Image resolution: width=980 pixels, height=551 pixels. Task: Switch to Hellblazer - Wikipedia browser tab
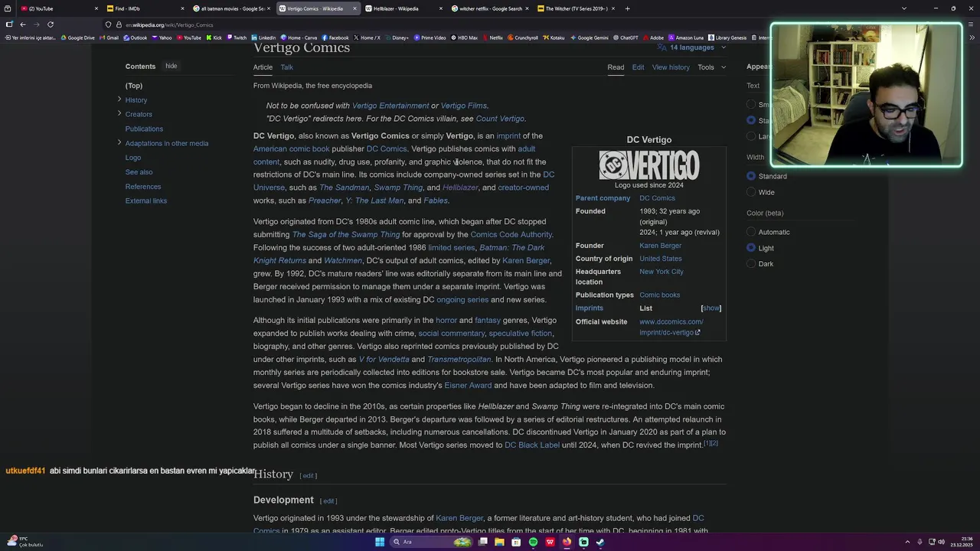[x=403, y=8]
